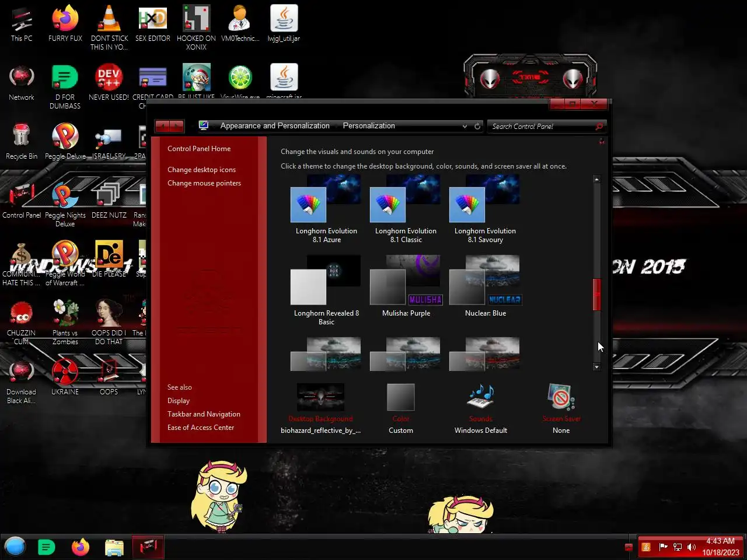Open Ease of Access Center link
This screenshot has width=747, height=560.
[x=201, y=428]
